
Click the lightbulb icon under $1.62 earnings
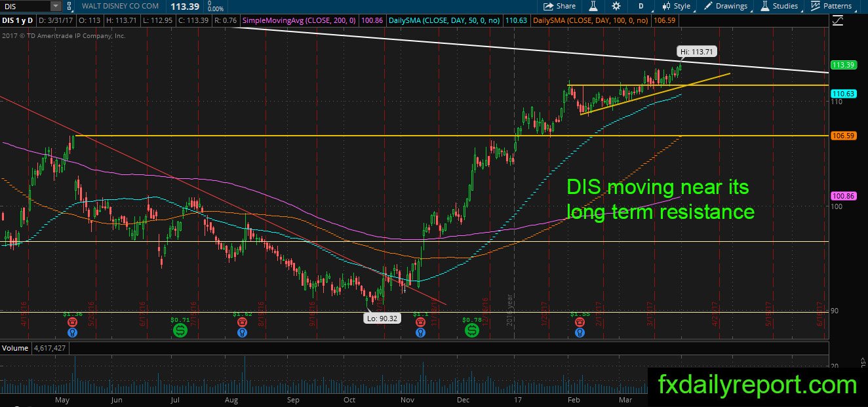pyautogui.click(x=242, y=332)
